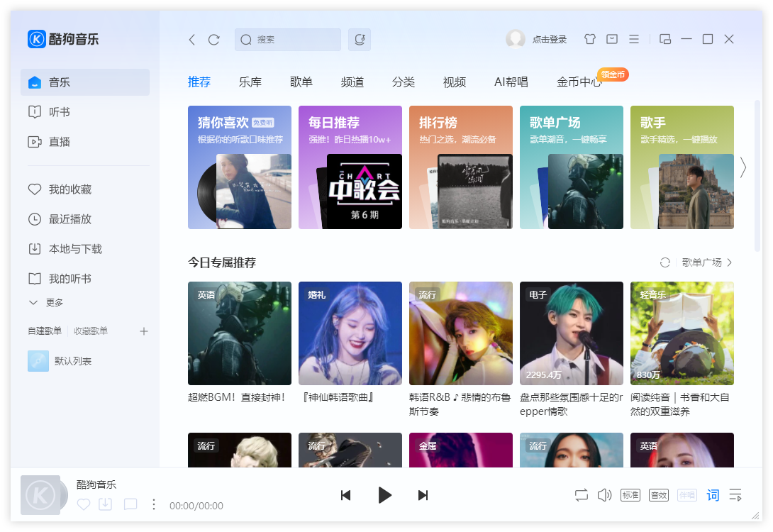
Task: Toggle loop play mode
Action: coord(582,495)
